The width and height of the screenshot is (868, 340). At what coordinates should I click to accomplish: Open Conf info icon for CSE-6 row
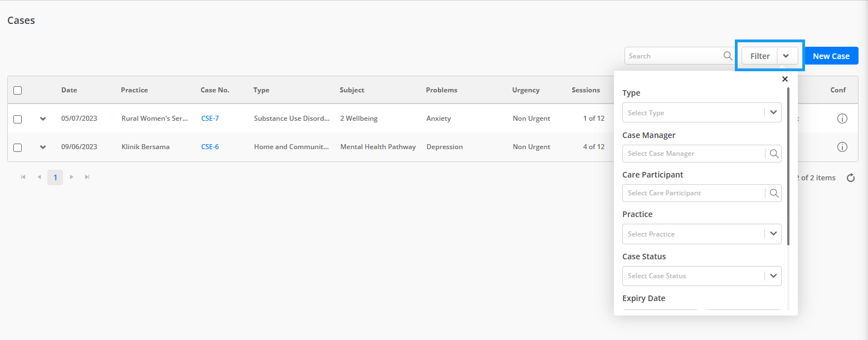click(842, 147)
